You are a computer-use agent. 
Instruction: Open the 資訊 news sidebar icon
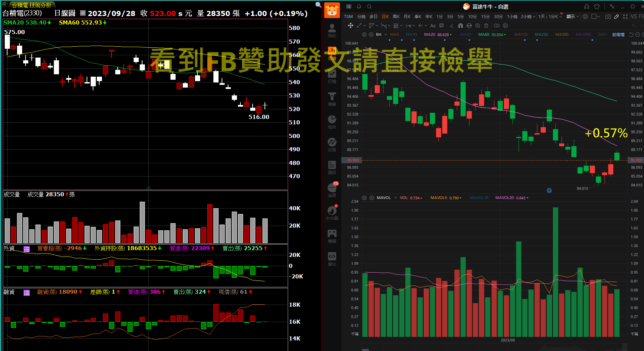pos(332,167)
